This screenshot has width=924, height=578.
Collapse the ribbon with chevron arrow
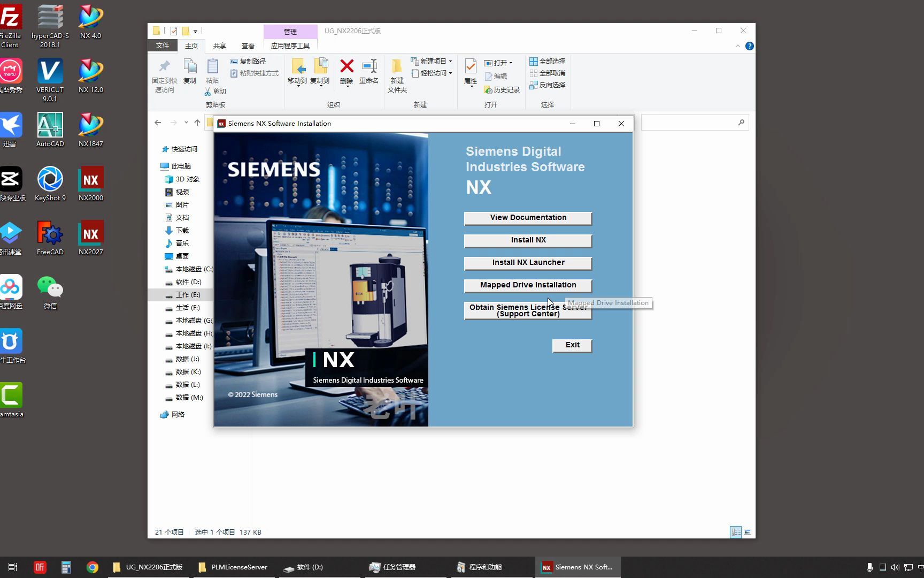pos(738,46)
